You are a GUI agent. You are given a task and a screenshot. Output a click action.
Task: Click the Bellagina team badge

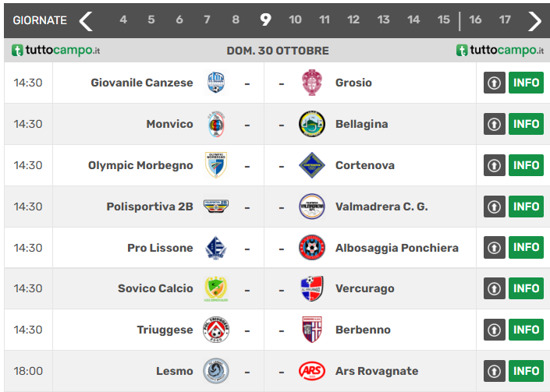coord(312,124)
